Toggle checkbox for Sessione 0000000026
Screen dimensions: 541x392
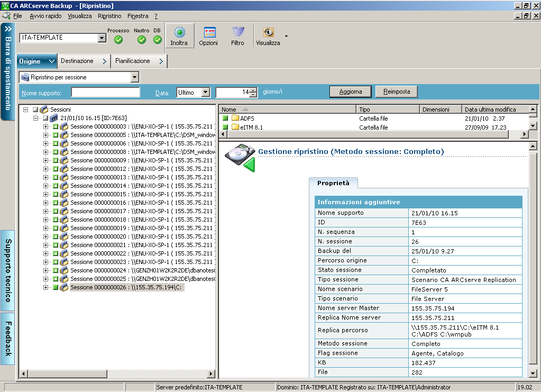click(55, 287)
